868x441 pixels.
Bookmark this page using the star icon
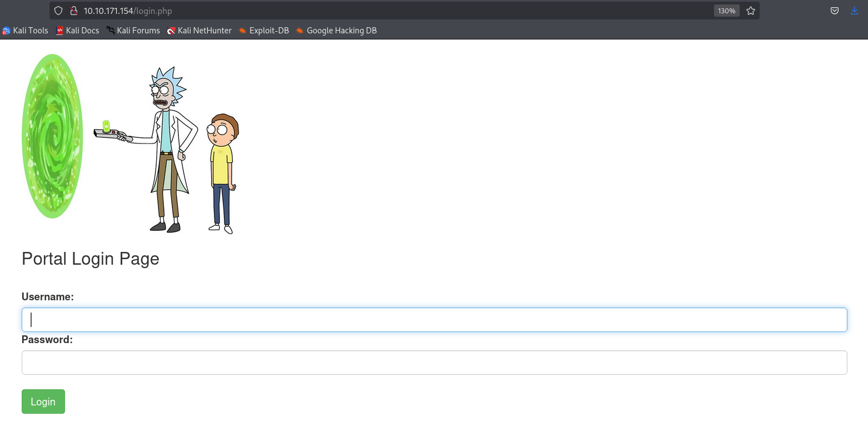pos(750,11)
